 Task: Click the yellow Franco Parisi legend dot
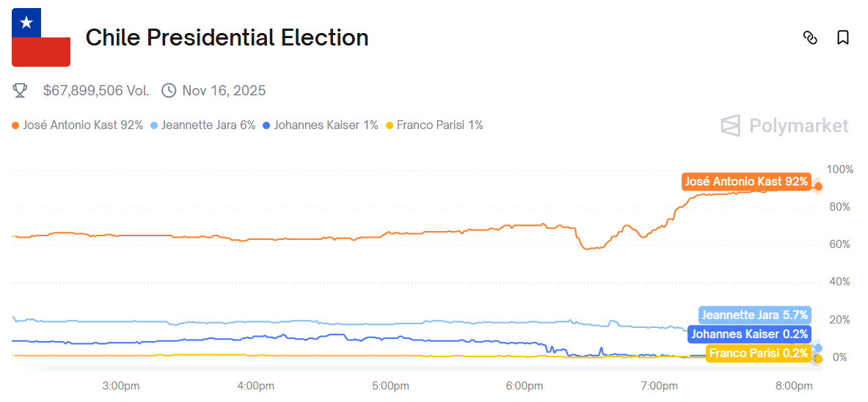(389, 125)
